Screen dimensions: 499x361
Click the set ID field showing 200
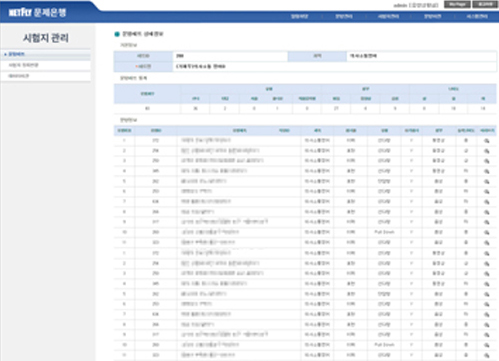click(230, 56)
